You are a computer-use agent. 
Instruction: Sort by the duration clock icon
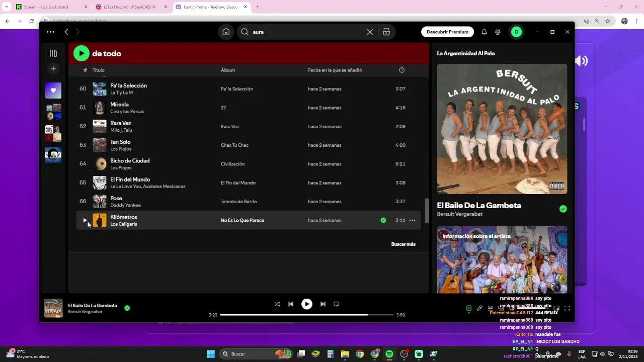pos(401,70)
